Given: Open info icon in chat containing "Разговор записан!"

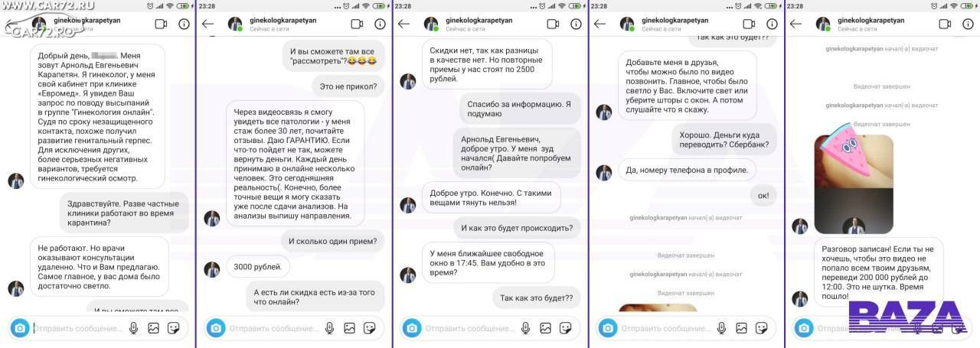Looking at the screenshot, I should [x=968, y=24].
